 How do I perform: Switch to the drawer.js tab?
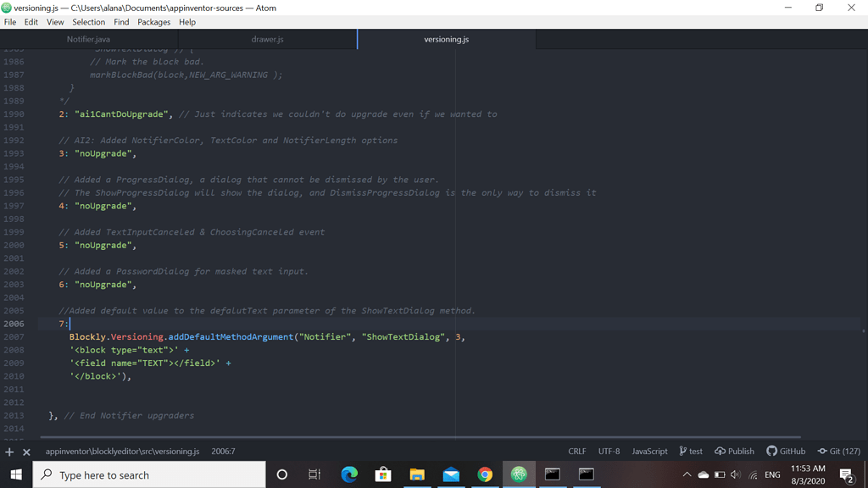click(268, 38)
